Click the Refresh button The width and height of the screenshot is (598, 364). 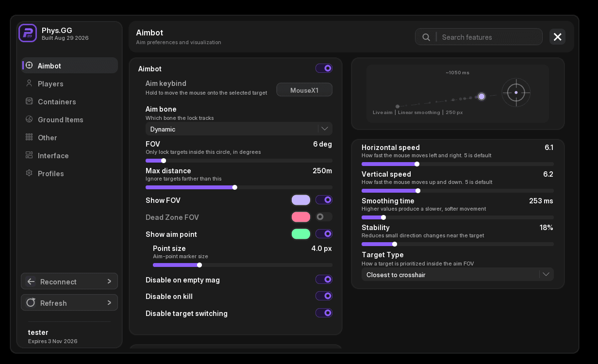pyautogui.click(x=69, y=302)
